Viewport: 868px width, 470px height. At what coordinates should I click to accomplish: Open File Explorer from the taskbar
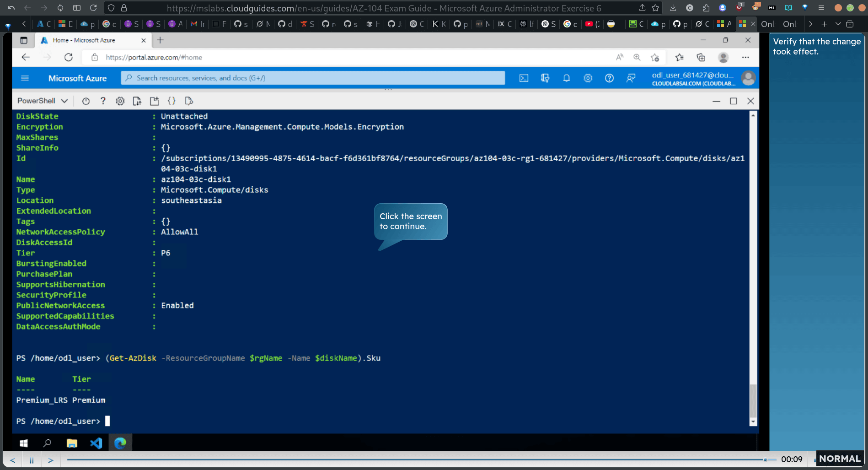pyautogui.click(x=72, y=443)
